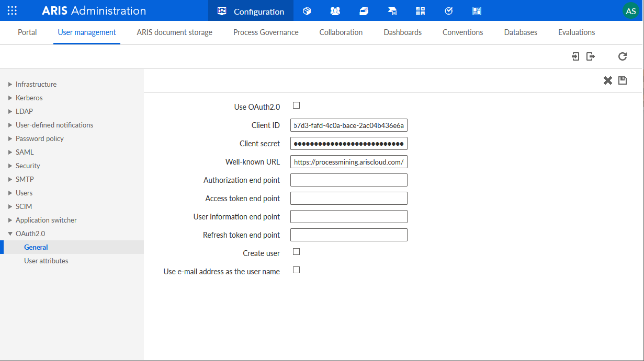Expand the SAML tree node
The image size is (644, 361).
click(10, 152)
